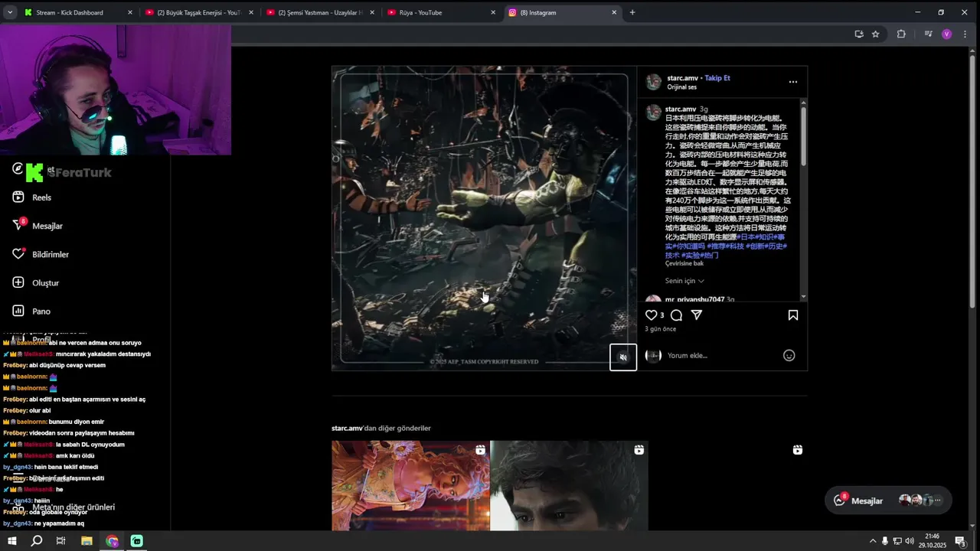The height and width of the screenshot is (551, 980).
Task: Open Task View on taskbar
Action: coord(61,541)
